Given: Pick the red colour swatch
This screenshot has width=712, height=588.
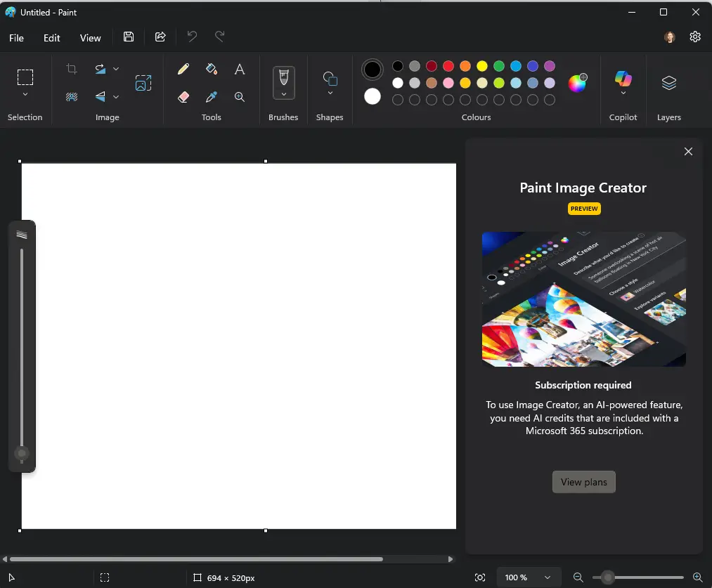Looking at the screenshot, I should (448, 66).
